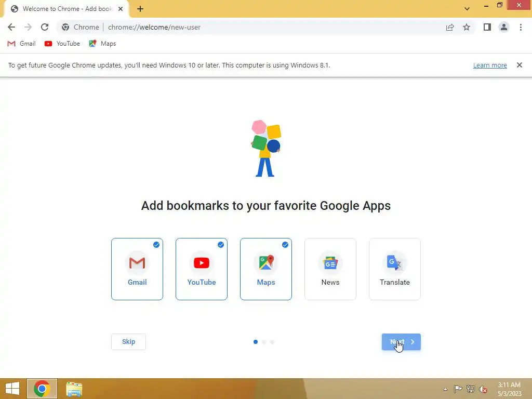Dismiss the Windows 8.1 update infobar
Image resolution: width=532 pixels, height=399 pixels.
pyautogui.click(x=519, y=65)
